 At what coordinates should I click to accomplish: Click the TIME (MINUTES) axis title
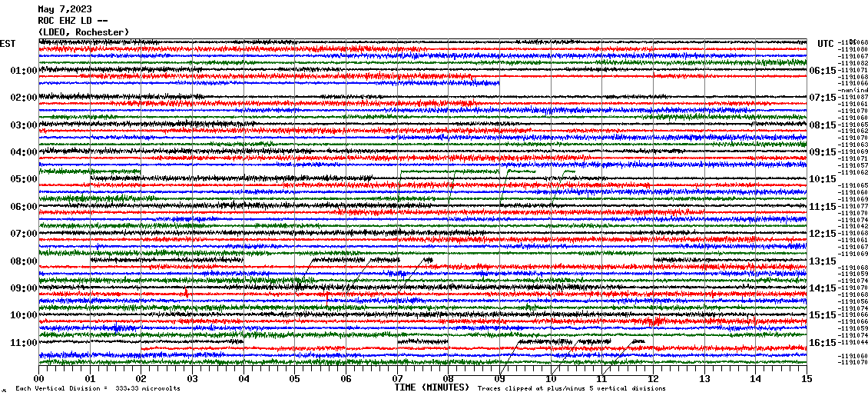[431, 388]
